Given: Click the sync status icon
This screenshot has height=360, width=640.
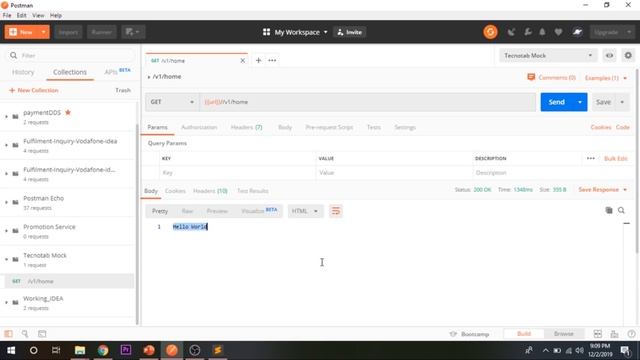Looking at the screenshot, I should tap(490, 32).
